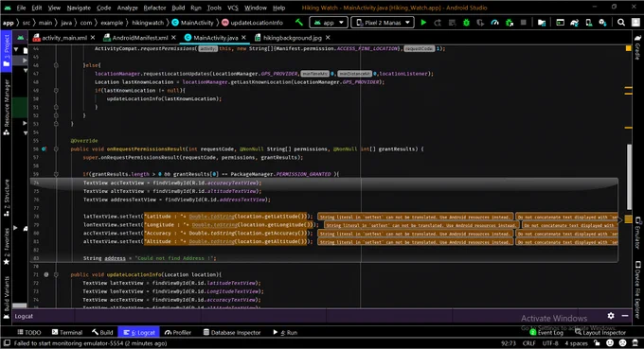Click the Make Project hammer icon
Screen dimensions: 644x349
click(299, 23)
